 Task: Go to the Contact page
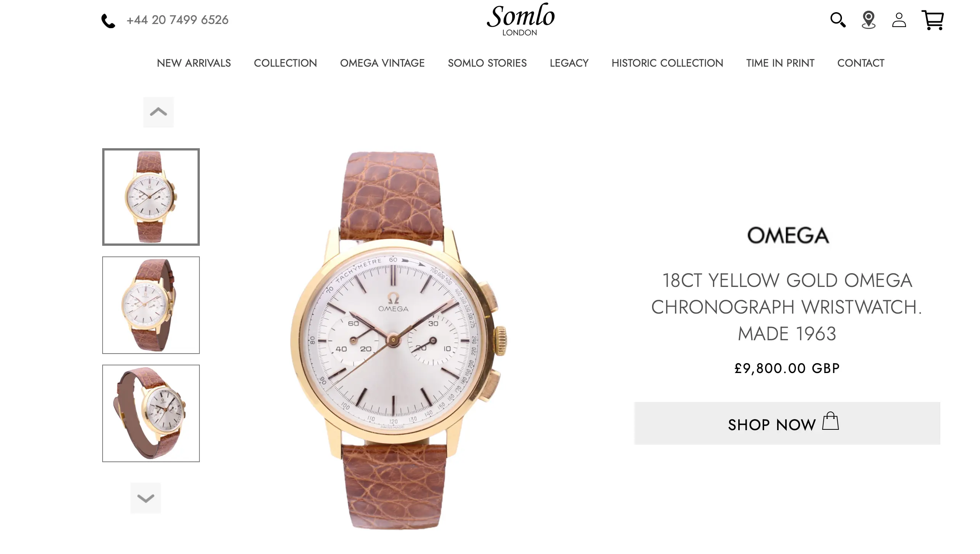860,63
